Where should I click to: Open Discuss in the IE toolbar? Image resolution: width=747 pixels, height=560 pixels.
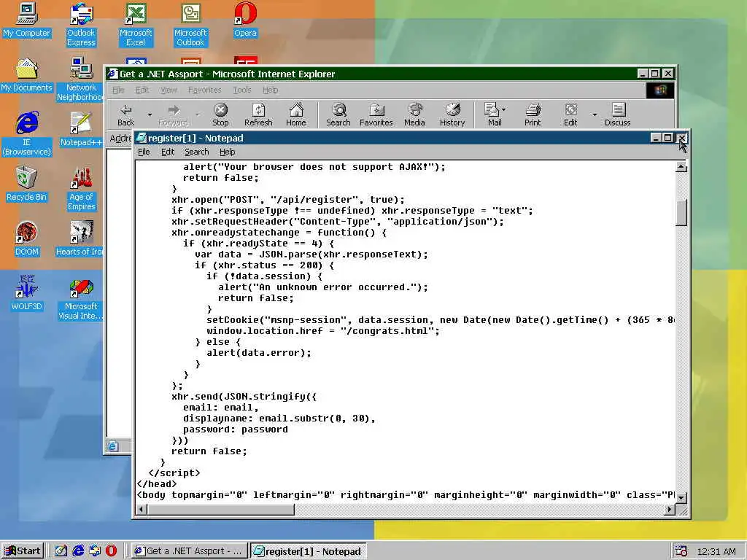617,115
